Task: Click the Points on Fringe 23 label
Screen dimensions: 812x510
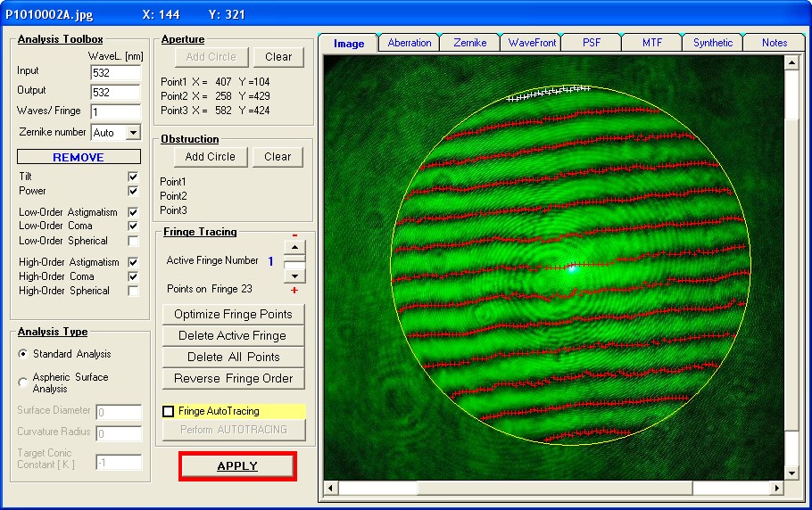Action: [x=209, y=289]
